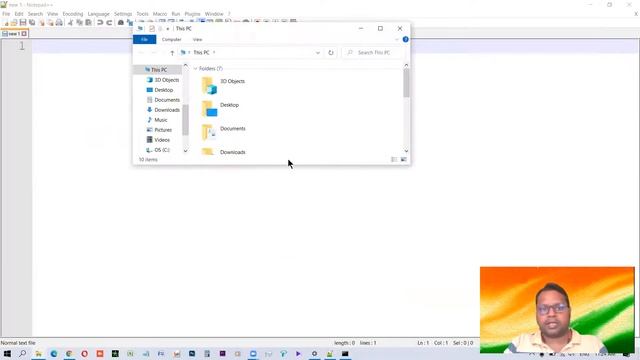Open the address bar history dropdown
The height and width of the screenshot is (360, 640).
coord(318,53)
